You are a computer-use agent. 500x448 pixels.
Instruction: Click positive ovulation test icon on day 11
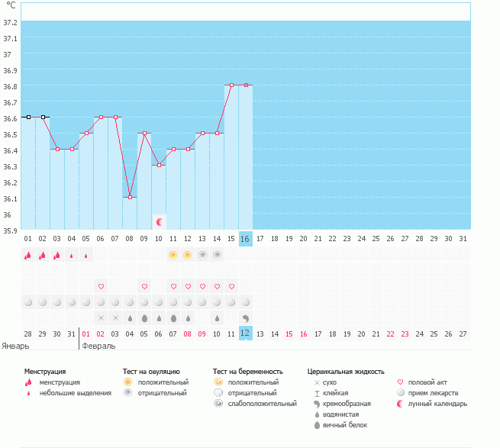coord(173,255)
